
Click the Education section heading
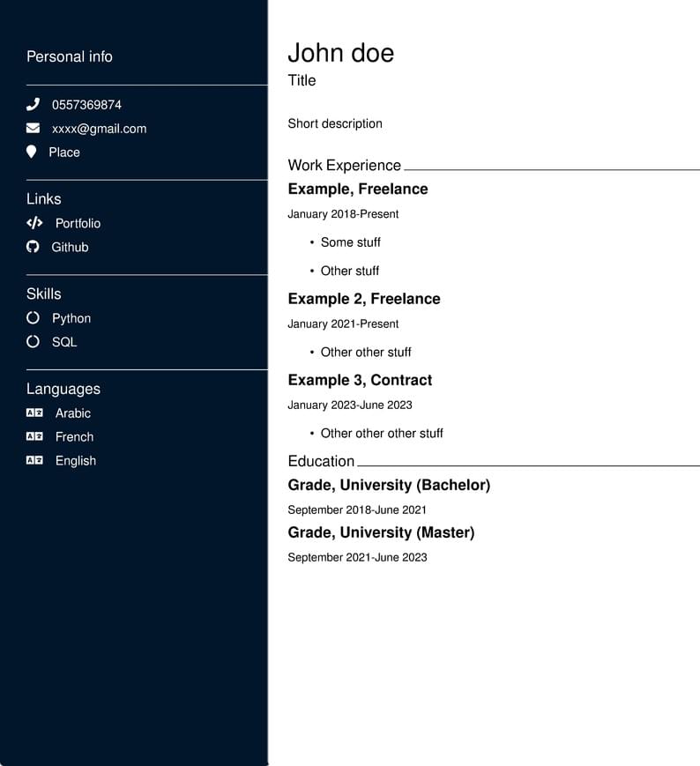(321, 461)
